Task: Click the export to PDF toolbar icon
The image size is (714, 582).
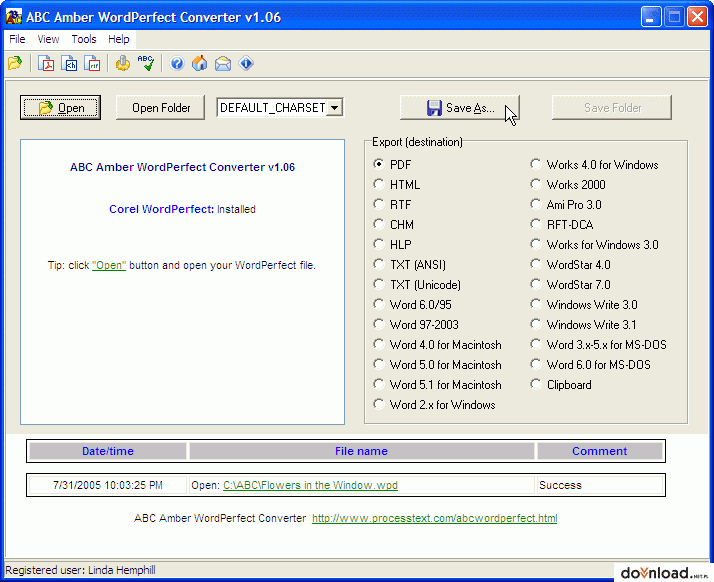Action: (x=46, y=63)
